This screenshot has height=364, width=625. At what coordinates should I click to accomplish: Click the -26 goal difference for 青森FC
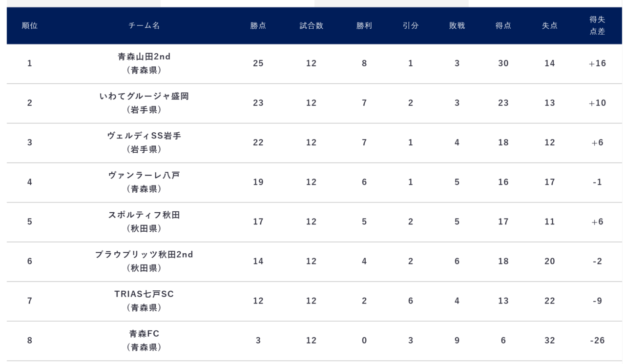[x=598, y=341]
